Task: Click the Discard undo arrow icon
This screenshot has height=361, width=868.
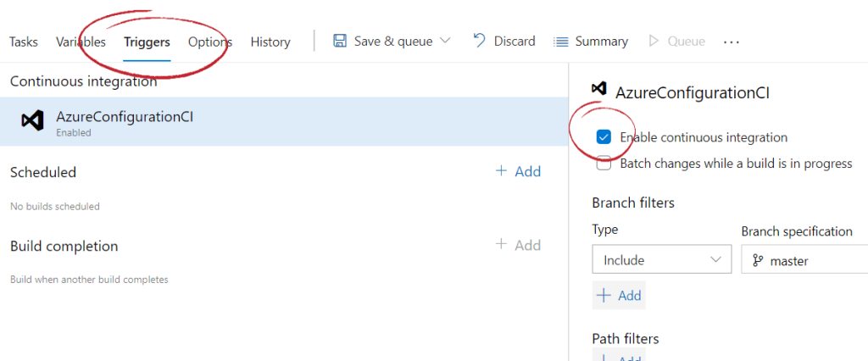Action: tap(479, 41)
